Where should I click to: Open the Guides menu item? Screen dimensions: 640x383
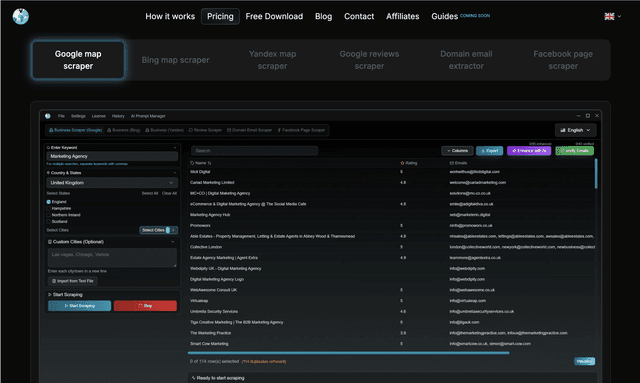click(x=444, y=16)
